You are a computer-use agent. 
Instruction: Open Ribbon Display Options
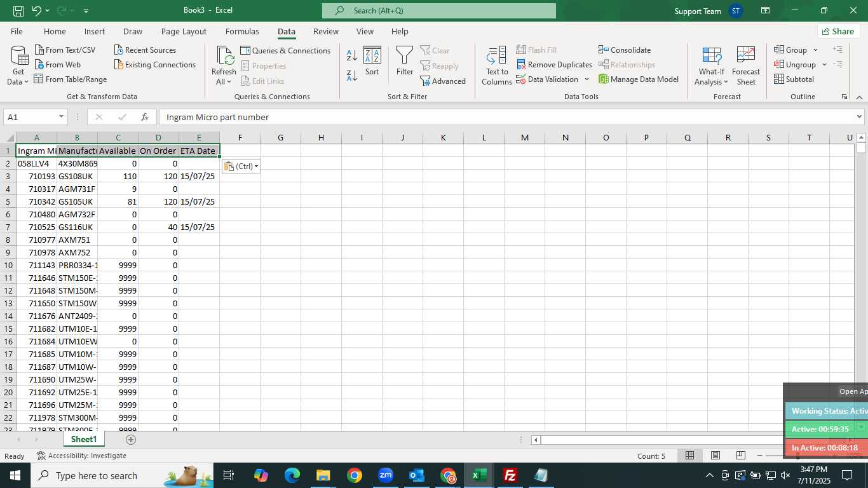click(765, 11)
